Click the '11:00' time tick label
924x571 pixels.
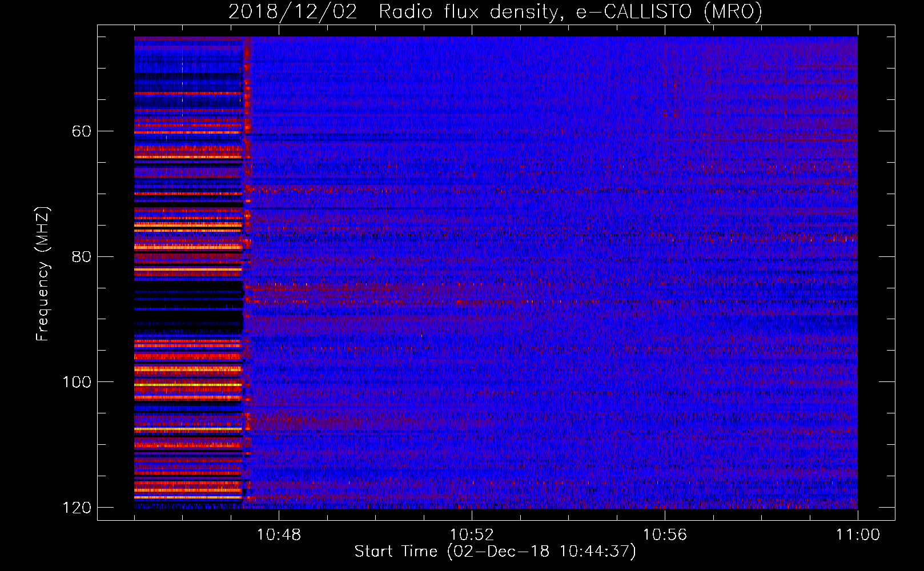click(858, 534)
